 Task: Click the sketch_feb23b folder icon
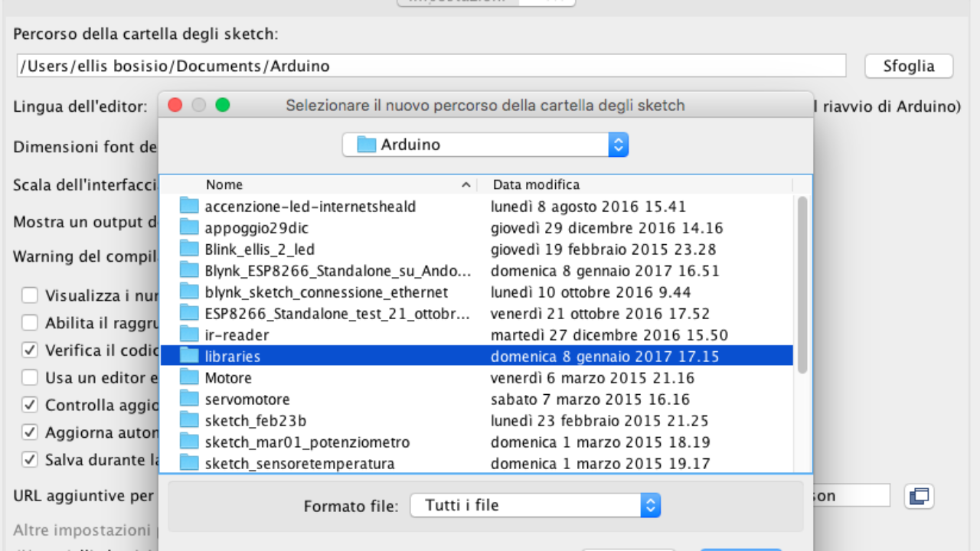pyautogui.click(x=188, y=421)
